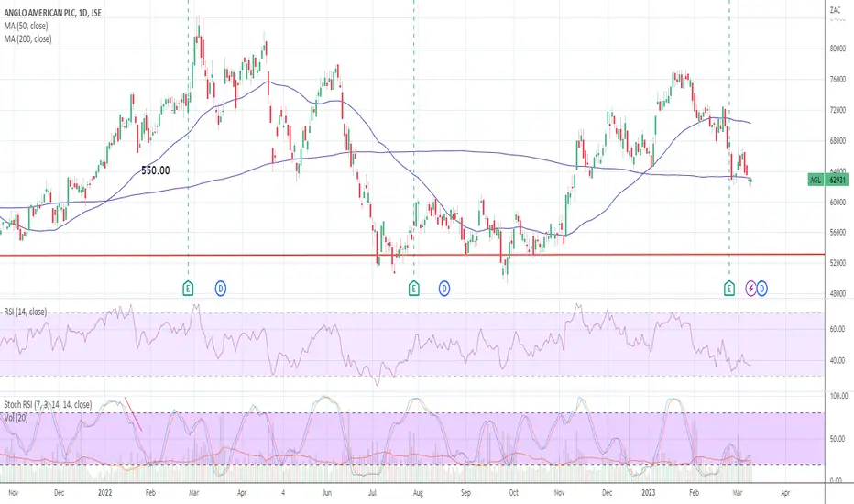Click the Vol (20) indicator label
The width and height of the screenshot is (854, 504).
point(16,417)
